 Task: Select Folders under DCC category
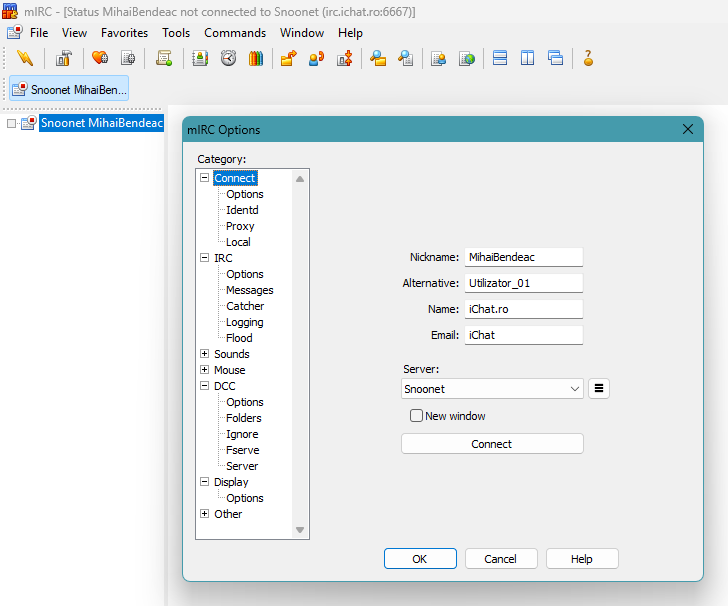tap(244, 418)
